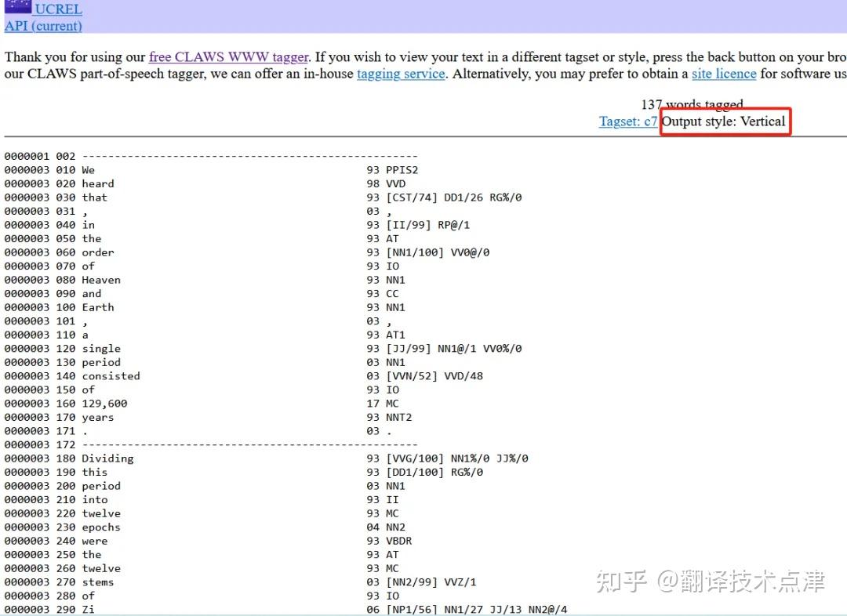847x616 pixels.
Task: Visit the site licence link
Action: [724, 74]
